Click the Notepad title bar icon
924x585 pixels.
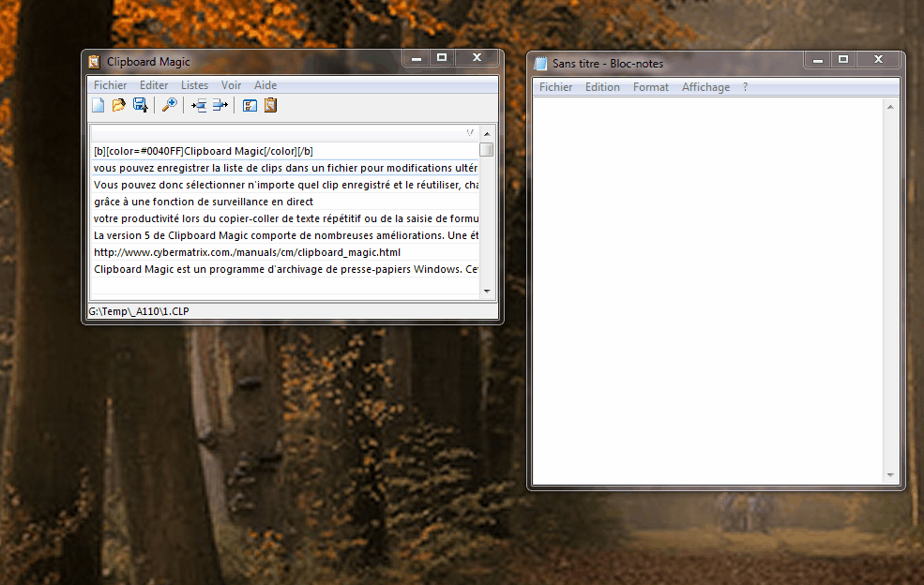tap(539, 64)
